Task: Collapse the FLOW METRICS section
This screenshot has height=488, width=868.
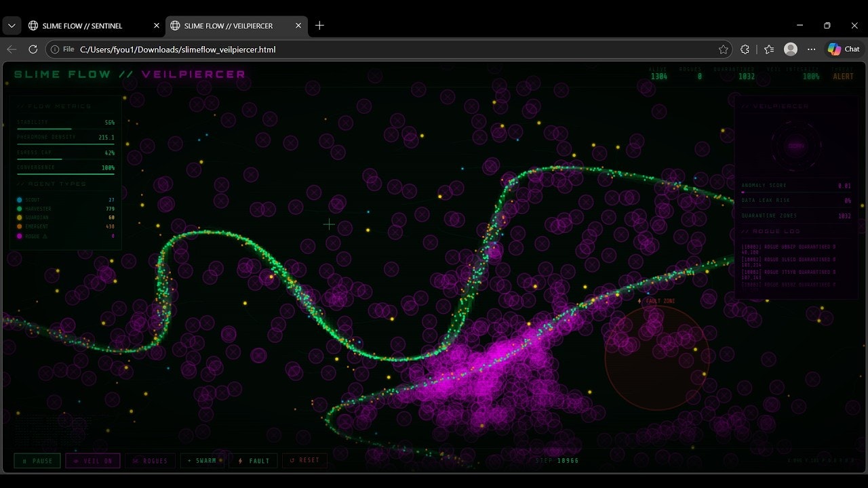Action: tap(53, 106)
